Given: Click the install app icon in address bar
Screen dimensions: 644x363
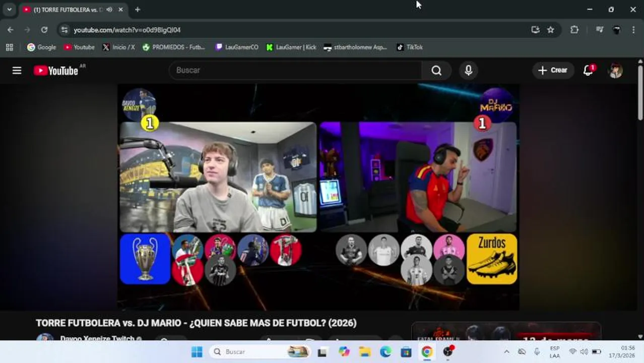Looking at the screenshot, I should (x=535, y=30).
